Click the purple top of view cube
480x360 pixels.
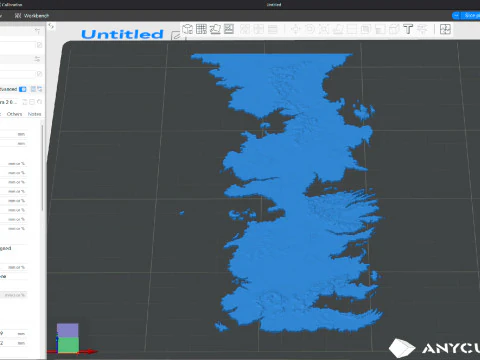(x=68, y=330)
